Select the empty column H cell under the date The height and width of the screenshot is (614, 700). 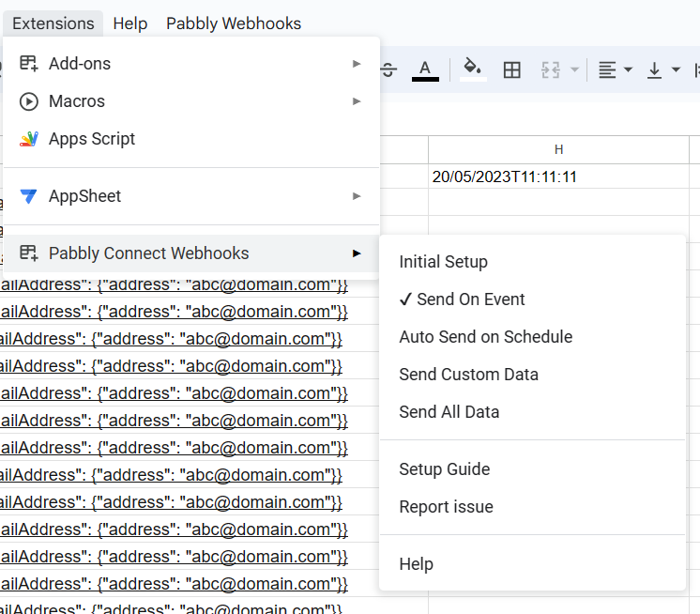558,202
